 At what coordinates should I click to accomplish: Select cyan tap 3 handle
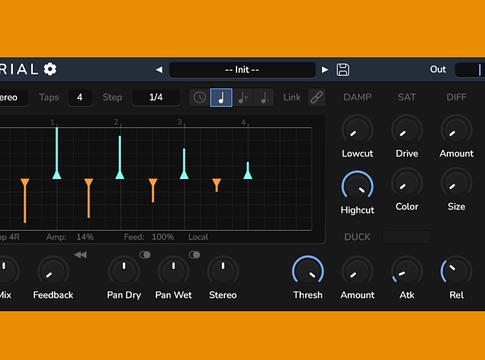click(184, 174)
